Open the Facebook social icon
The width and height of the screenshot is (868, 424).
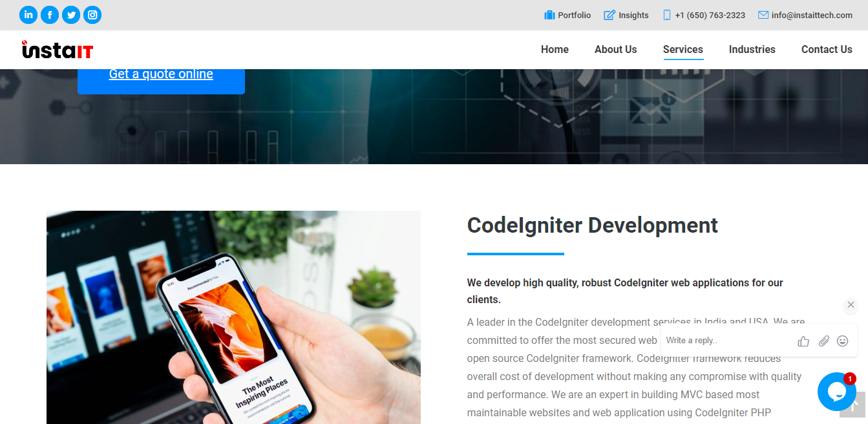pyautogui.click(x=50, y=15)
